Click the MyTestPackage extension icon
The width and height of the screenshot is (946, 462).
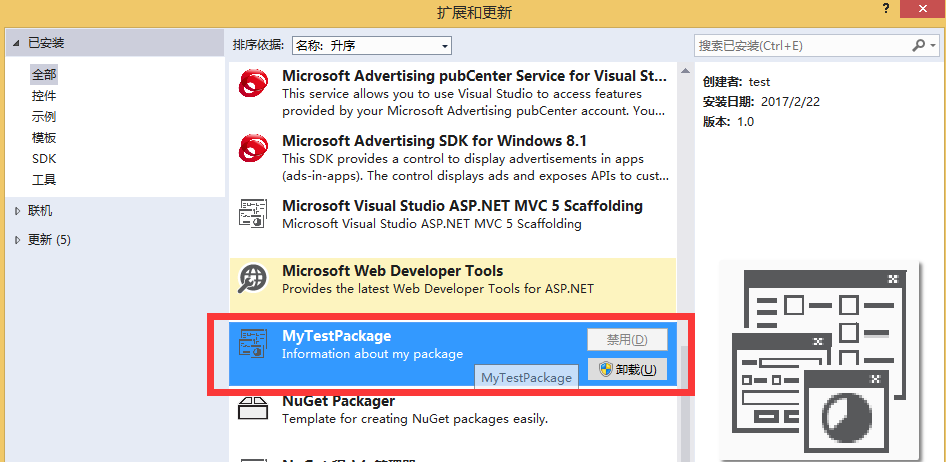(253, 343)
